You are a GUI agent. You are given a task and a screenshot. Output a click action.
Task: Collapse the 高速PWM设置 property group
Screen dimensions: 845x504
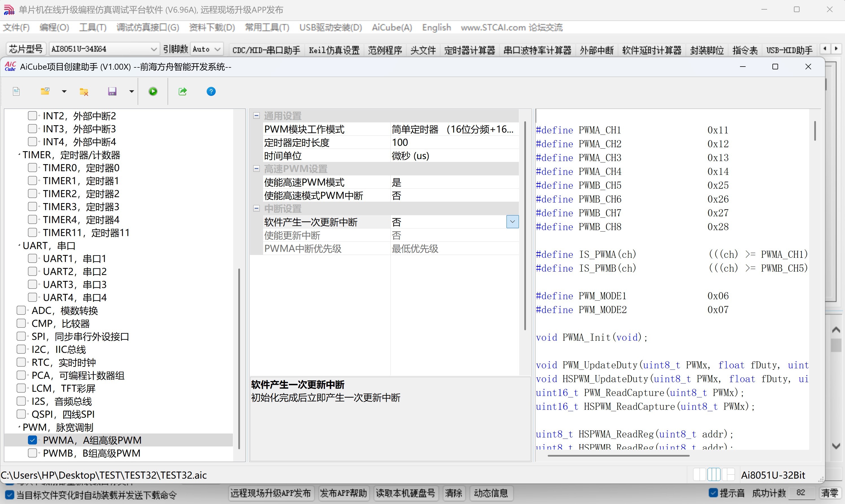point(257,169)
